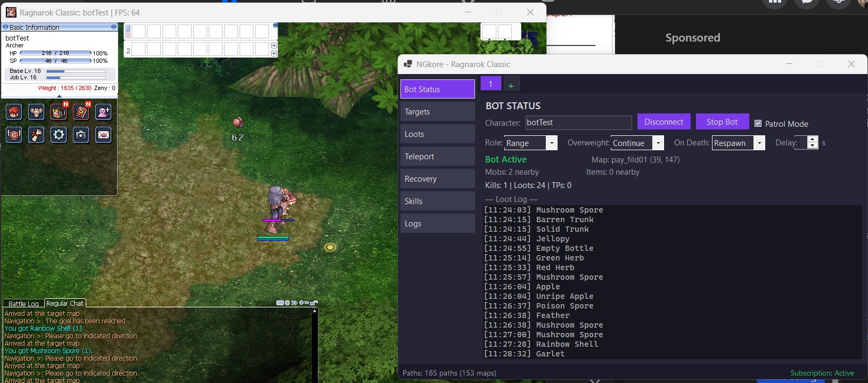
Task: Increase Delay value with the up stepper
Action: (x=813, y=140)
